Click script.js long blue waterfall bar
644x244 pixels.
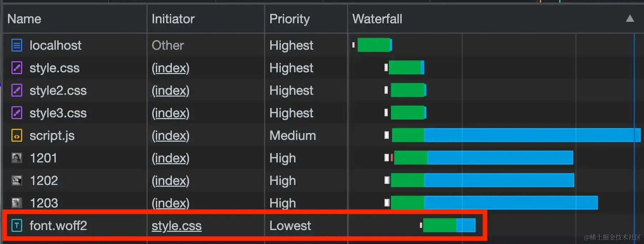[532, 135]
